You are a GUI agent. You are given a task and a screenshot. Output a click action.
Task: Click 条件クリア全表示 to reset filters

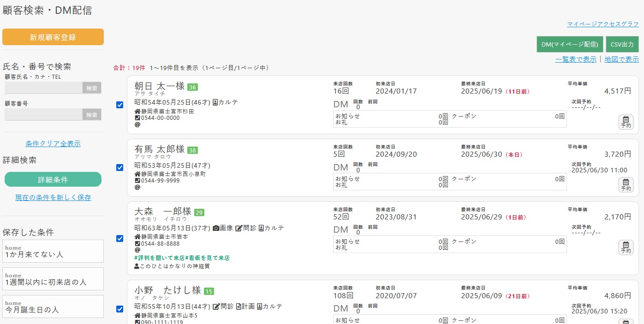tap(53, 143)
